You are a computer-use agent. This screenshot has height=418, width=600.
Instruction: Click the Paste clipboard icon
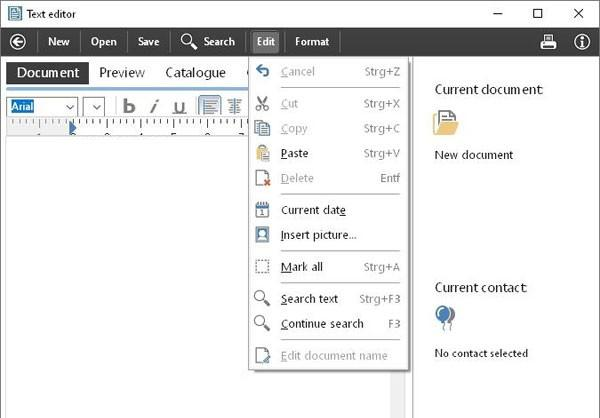click(x=262, y=153)
